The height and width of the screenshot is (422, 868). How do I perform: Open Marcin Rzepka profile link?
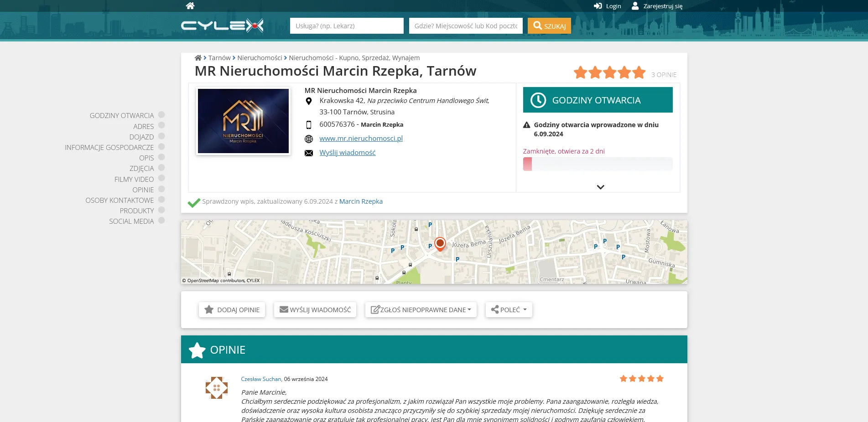pos(361,201)
